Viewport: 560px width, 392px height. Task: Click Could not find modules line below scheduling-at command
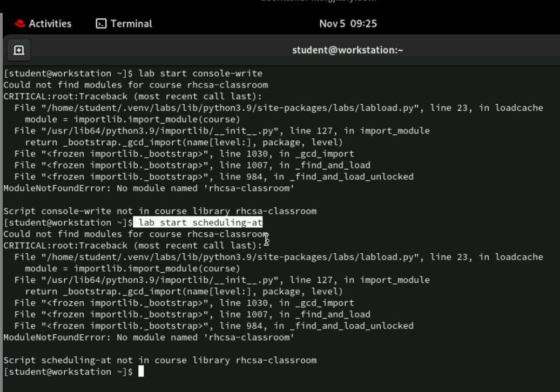[136, 234]
